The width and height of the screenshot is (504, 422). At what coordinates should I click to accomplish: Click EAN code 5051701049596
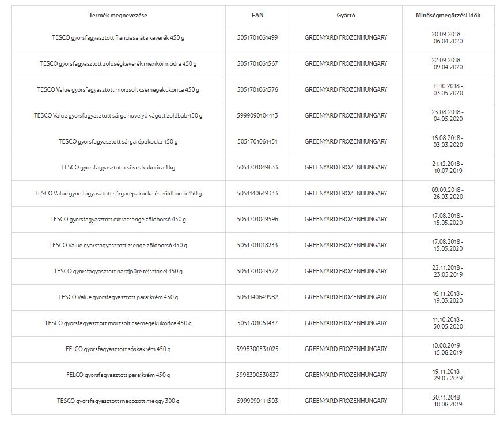257,220
